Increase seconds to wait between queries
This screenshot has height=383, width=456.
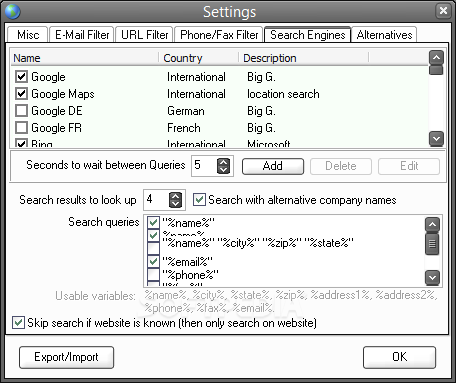pyautogui.click(x=223, y=162)
